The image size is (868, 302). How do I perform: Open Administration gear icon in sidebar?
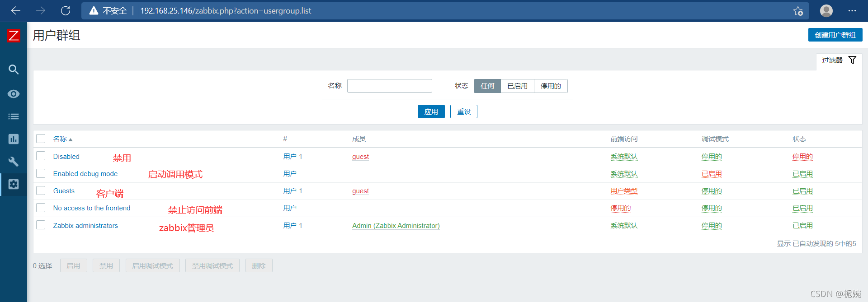[x=14, y=184]
